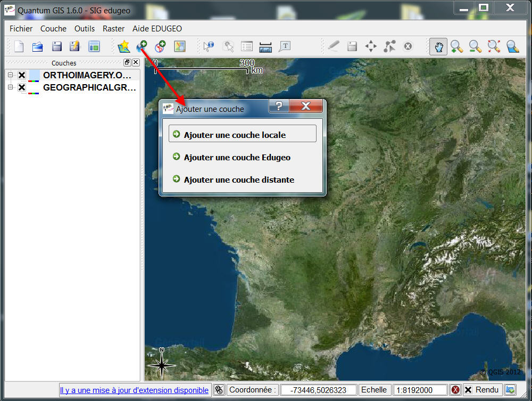
Task: Open the attribute table icon
Action: click(247, 46)
